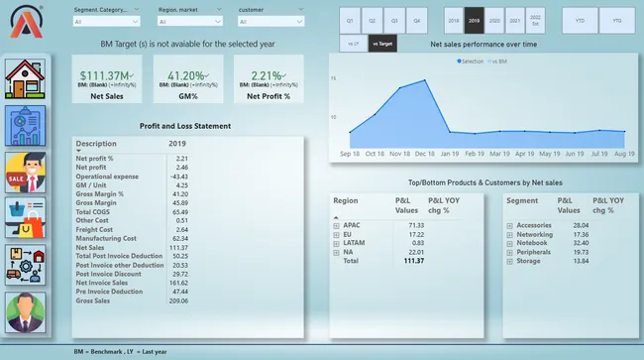This screenshot has height=360, width=644.
Task: Expand the Notebook segment row
Action: tap(509, 243)
